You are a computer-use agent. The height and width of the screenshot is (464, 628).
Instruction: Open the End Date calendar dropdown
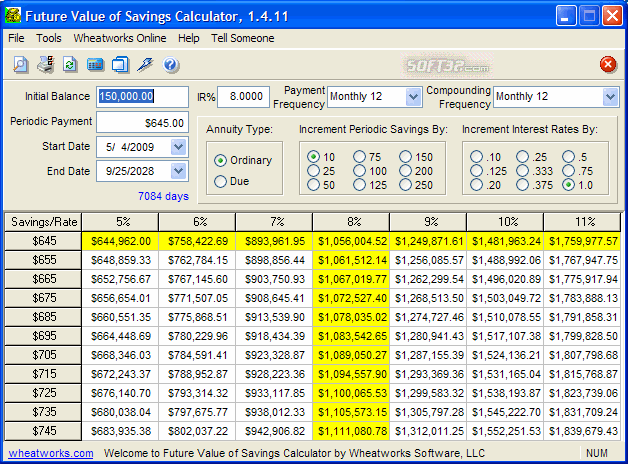179,171
